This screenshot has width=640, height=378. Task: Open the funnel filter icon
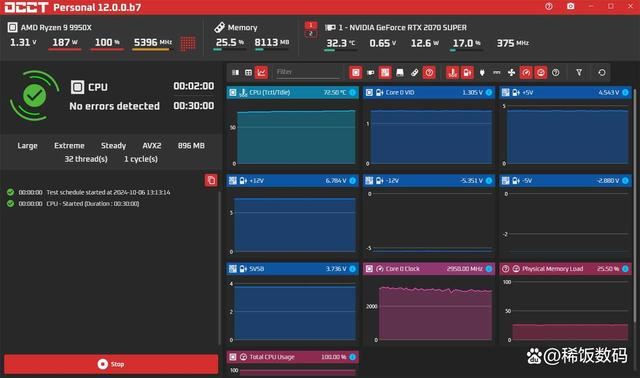579,73
